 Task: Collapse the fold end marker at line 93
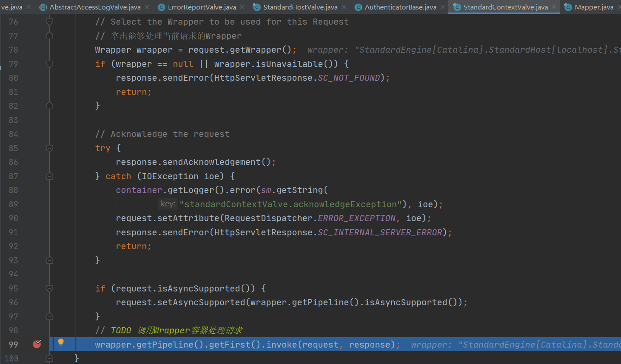[50, 260]
